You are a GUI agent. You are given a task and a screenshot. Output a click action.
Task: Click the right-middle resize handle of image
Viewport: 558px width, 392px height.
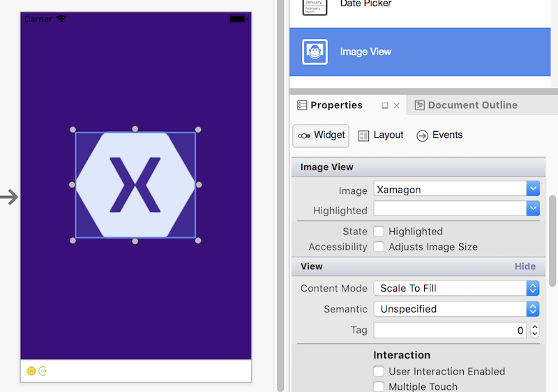point(199,185)
